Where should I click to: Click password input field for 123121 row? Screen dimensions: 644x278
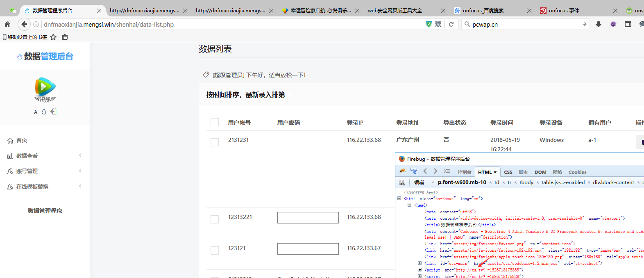pyautogui.click(x=308, y=249)
